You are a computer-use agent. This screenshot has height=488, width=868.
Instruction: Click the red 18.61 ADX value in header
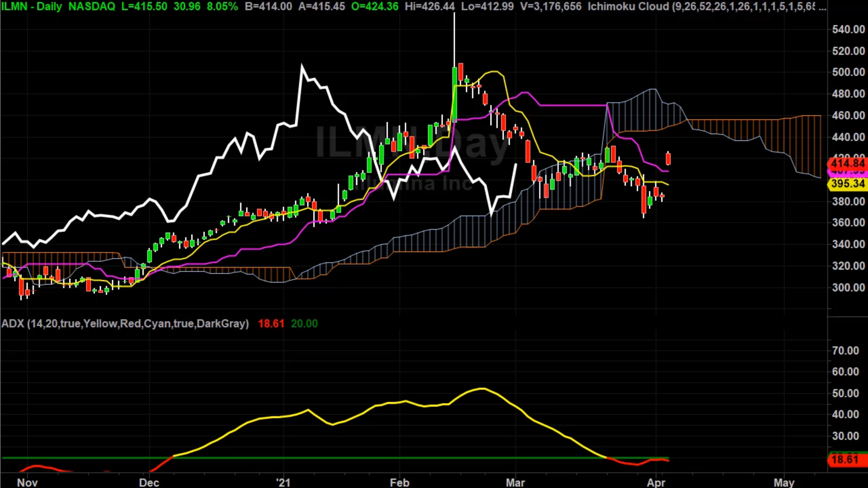point(271,324)
